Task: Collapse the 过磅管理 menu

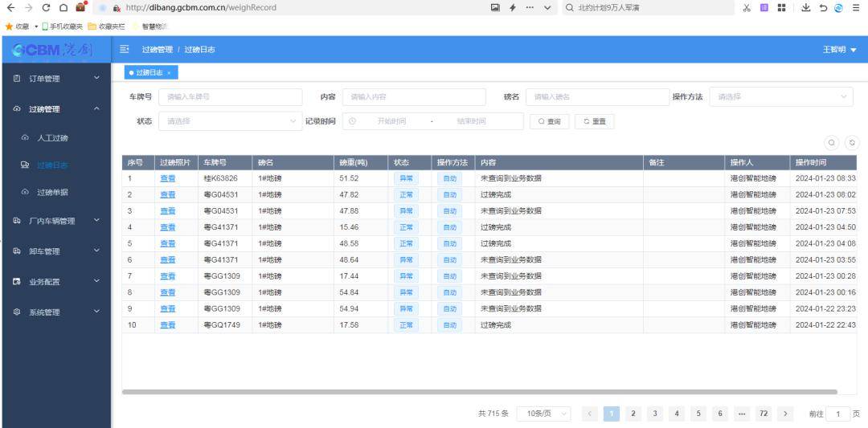Action: pos(55,109)
